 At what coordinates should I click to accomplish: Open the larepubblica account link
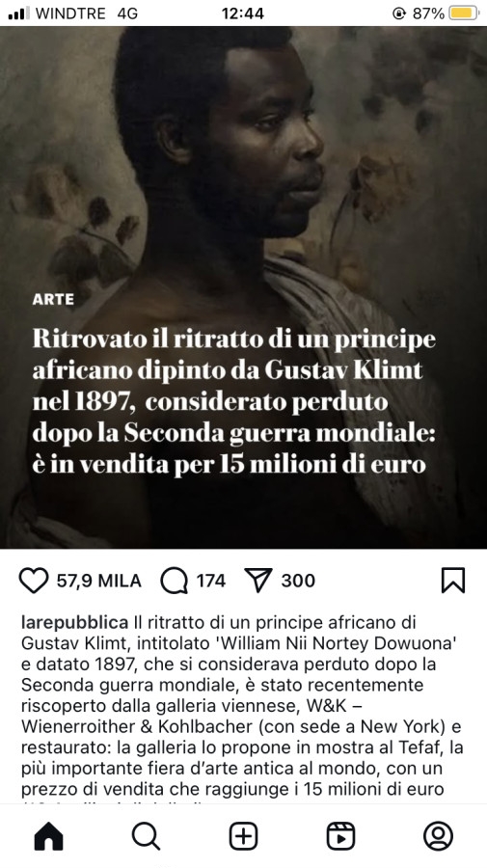(74, 623)
